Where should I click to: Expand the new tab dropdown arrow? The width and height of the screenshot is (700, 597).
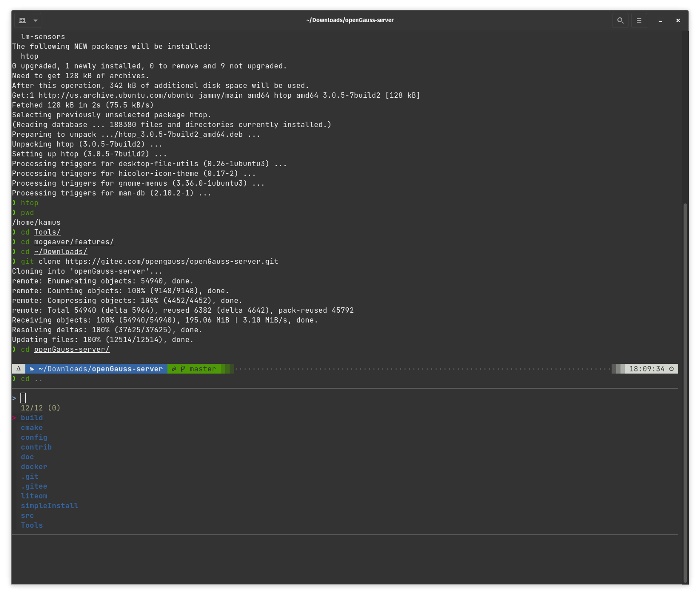36,20
